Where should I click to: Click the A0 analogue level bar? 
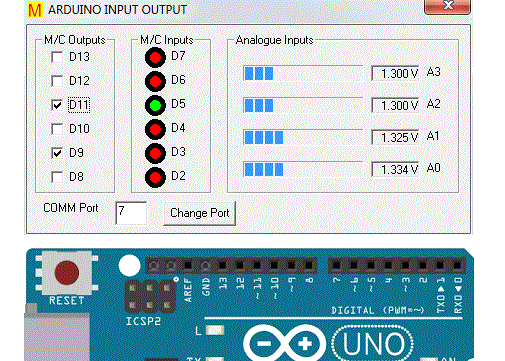coord(303,169)
